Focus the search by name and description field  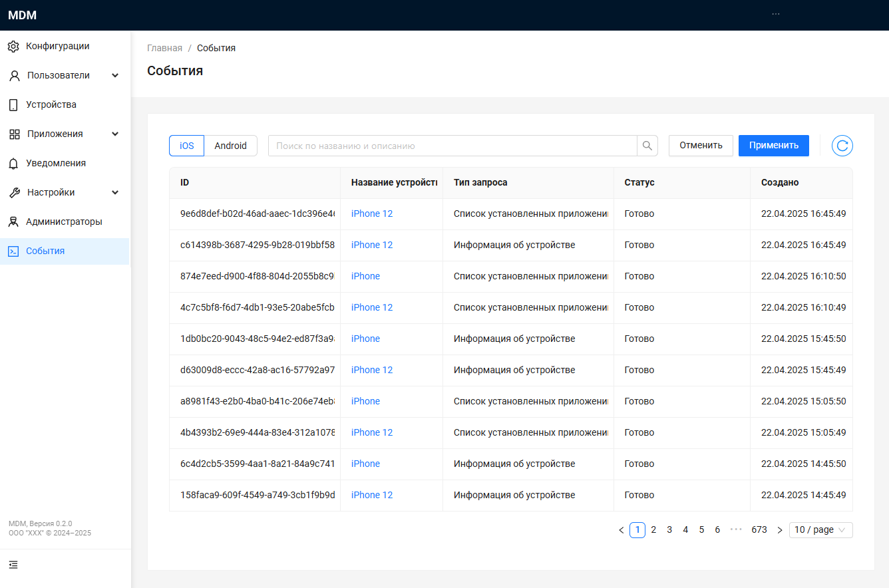pyautogui.click(x=452, y=146)
